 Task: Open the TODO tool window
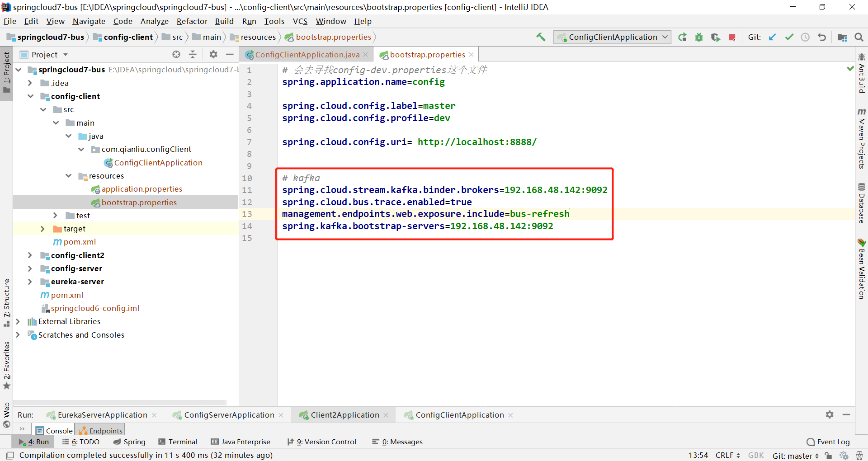point(81,442)
